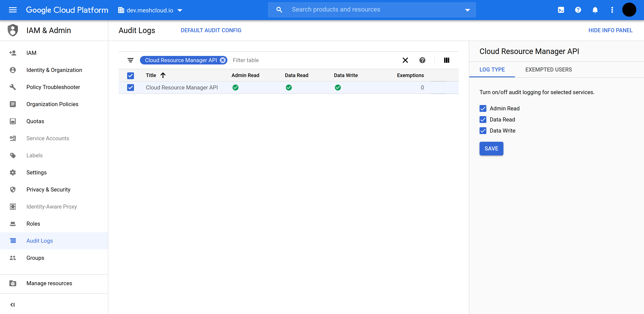Screen dimensions: 644x314
Task: Click the Labels tag icon
Action: pos(13,155)
